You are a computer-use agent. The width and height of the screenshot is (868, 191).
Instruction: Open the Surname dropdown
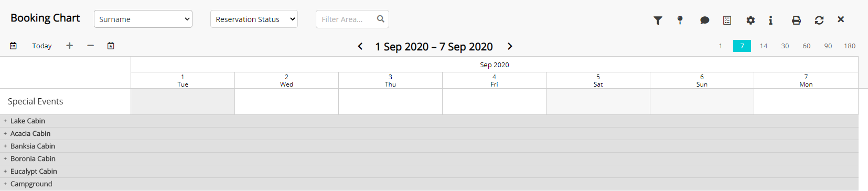[x=143, y=19]
